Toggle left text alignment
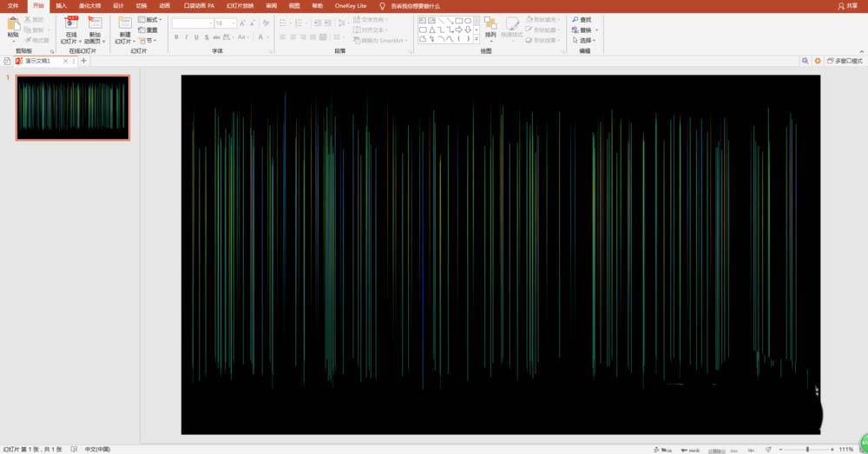 [x=283, y=37]
